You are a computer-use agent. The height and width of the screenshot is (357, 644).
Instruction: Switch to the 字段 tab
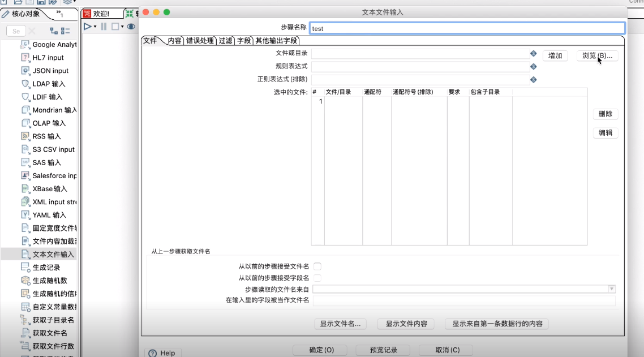[244, 41]
